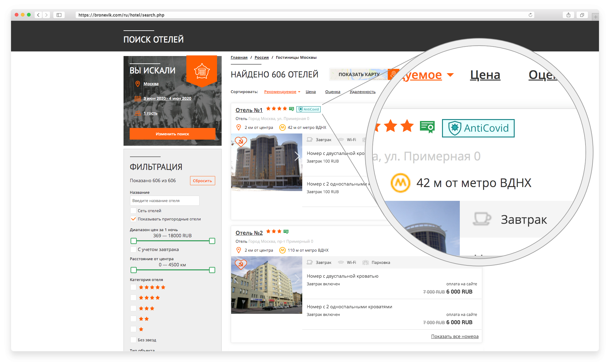
Task: Show next photo of Отель №1
Action: click(x=297, y=156)
